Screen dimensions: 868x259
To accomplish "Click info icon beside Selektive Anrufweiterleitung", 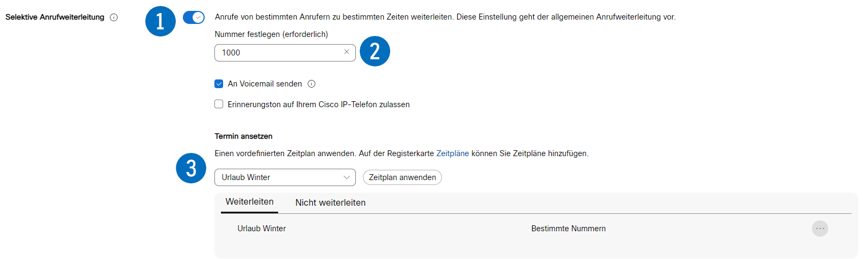I will tap(114, 17).
